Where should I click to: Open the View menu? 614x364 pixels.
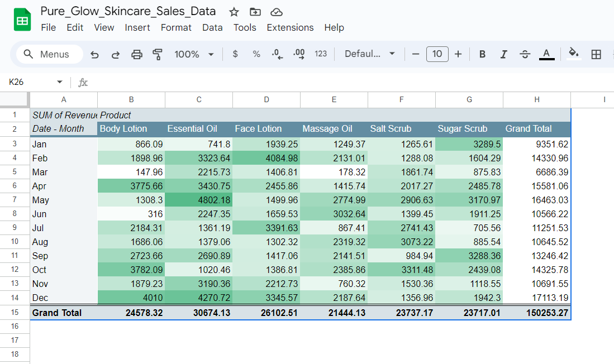[x=104, y=27]
